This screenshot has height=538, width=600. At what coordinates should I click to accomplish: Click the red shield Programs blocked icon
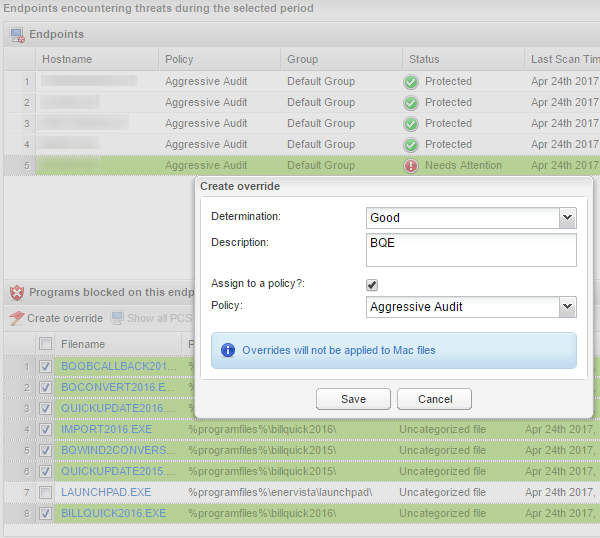[x=17, y=293]
